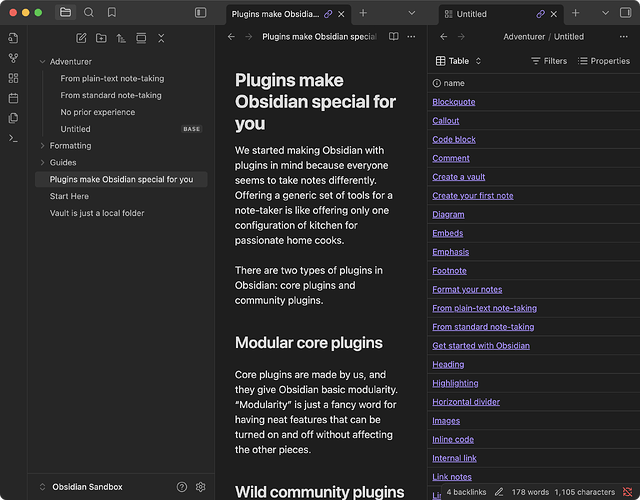Viewport: 640px width, 500px height.
Task: Navigate forward in Untitled base pane
Action: [x=461, y=37]
